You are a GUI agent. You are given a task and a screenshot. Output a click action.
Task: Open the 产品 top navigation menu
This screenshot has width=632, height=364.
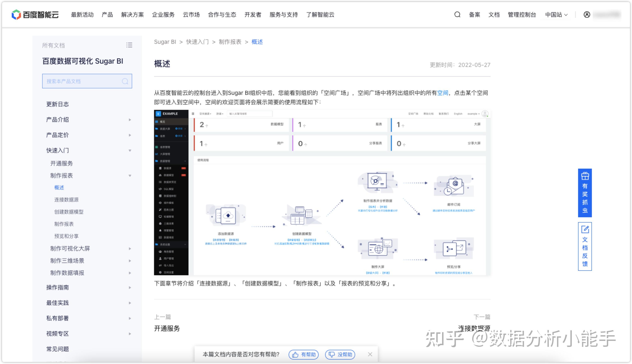point(107,15)
